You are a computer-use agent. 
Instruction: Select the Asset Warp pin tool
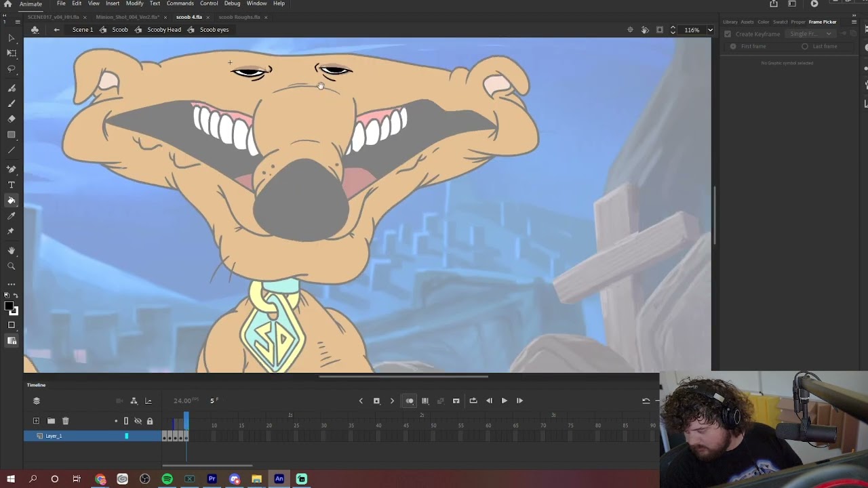[12, 231]
